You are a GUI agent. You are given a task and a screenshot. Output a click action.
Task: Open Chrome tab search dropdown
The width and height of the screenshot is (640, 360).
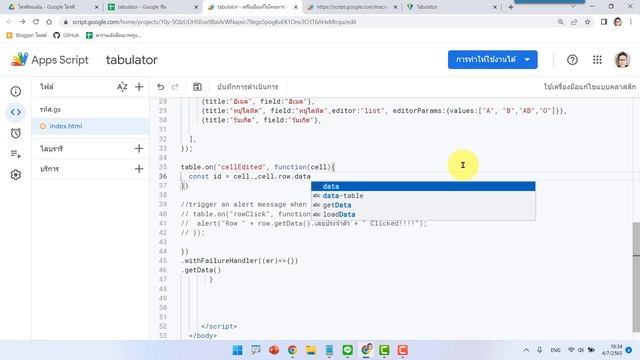coord(573,7)
